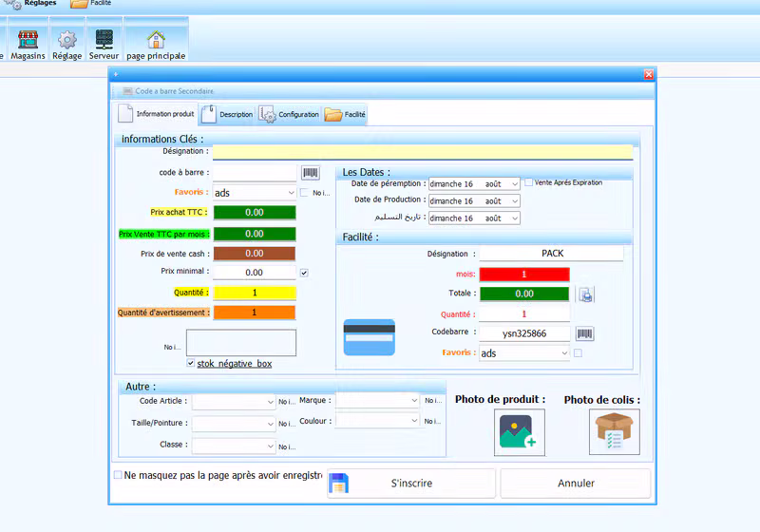
Task: Toggle checkbox beside Facilité Favoris dropdown
Action: (x=578, y=353)
